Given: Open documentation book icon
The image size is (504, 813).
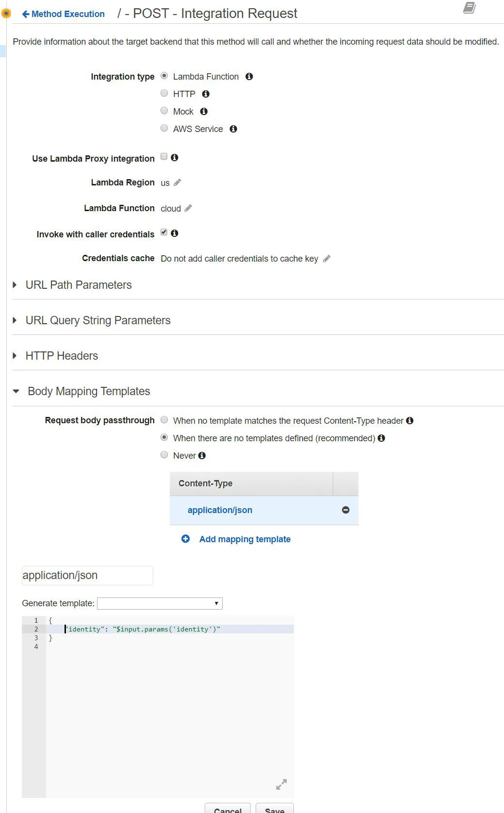Looking at the screenshot, I should (x=469, y=8).
